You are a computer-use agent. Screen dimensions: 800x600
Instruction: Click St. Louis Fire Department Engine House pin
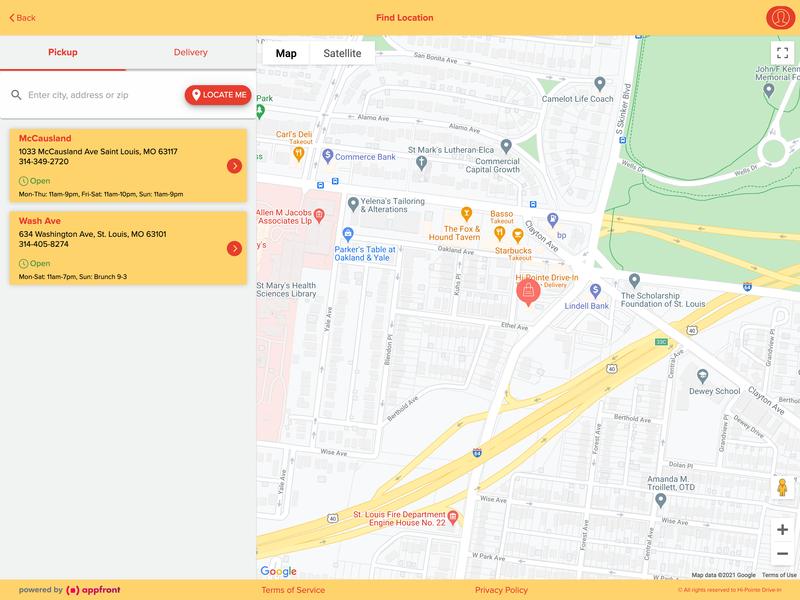tap(453, 518)
